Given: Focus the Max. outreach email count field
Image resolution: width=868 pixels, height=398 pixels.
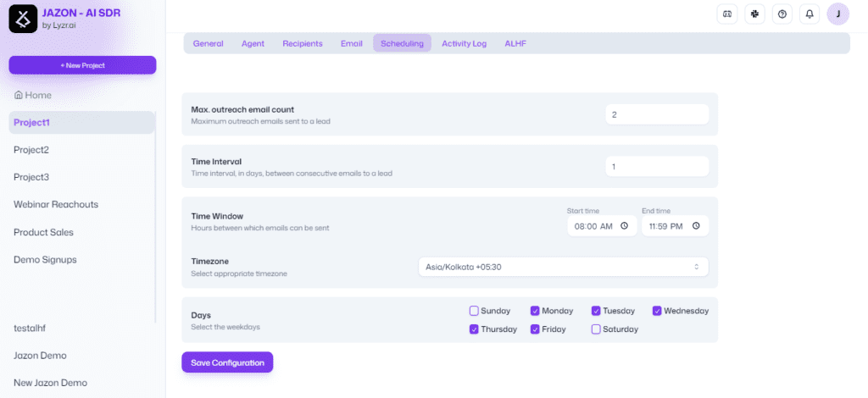Looking at the screenshot, I should point(657,114).
